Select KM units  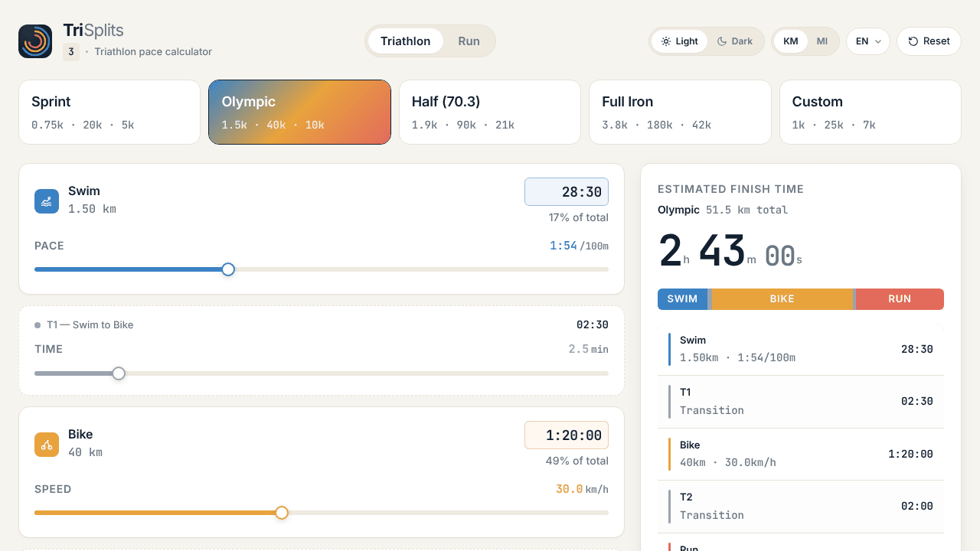(x=791, y=41)
